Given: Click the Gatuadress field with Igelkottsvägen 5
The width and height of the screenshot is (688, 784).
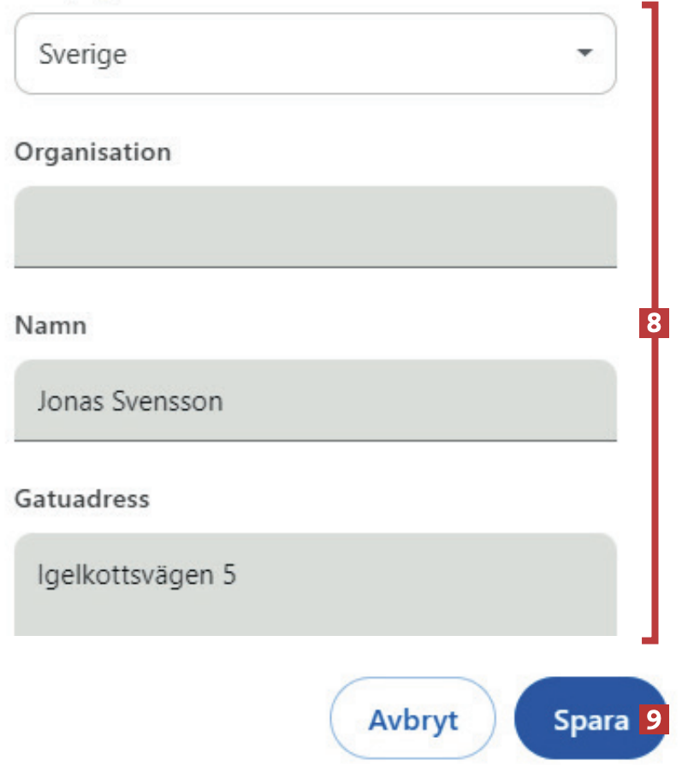Looking at the screenshot, I should coord(315,582).
